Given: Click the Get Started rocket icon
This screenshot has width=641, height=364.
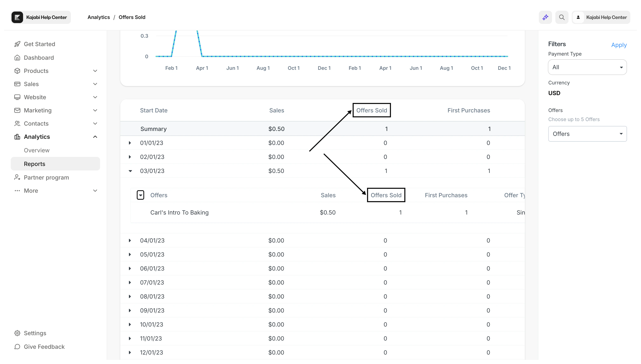Looking at the screenshot, I should 17,44.
